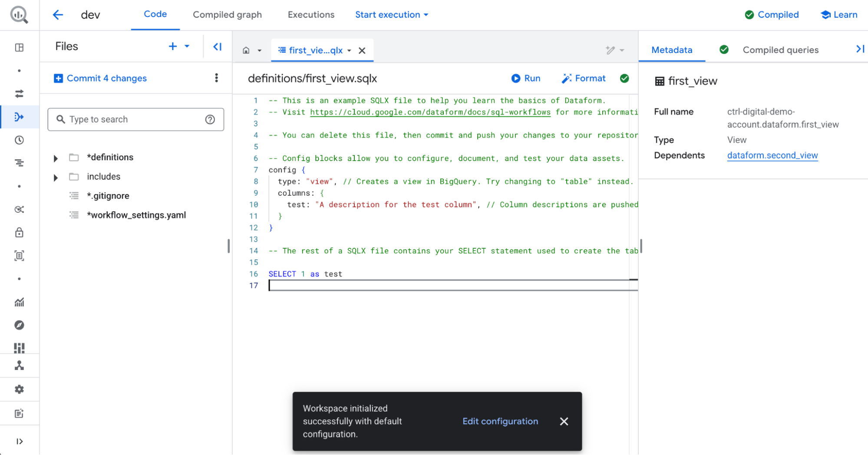Viewport: 868px width, 455px height.
Task: Switch to Compiled graph tab
Action: tap(227, 15)
